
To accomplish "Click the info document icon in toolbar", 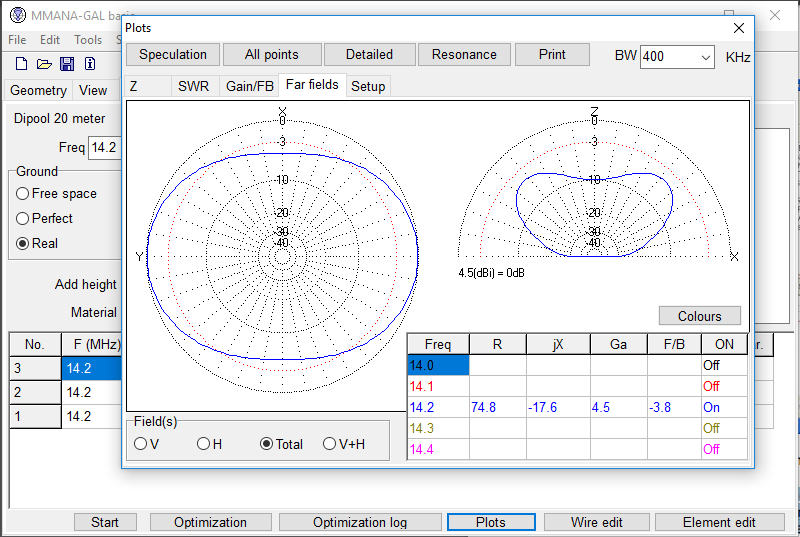I will coord(90,64).
